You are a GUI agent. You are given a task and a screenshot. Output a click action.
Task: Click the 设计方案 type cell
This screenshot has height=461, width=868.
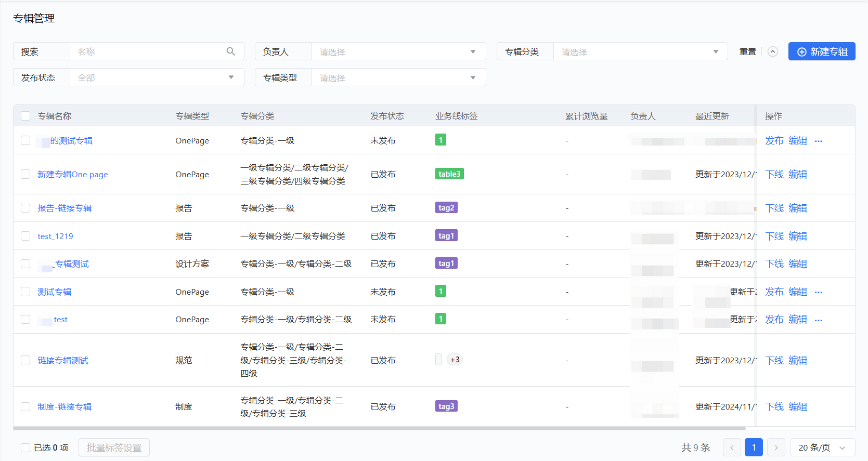192,264
